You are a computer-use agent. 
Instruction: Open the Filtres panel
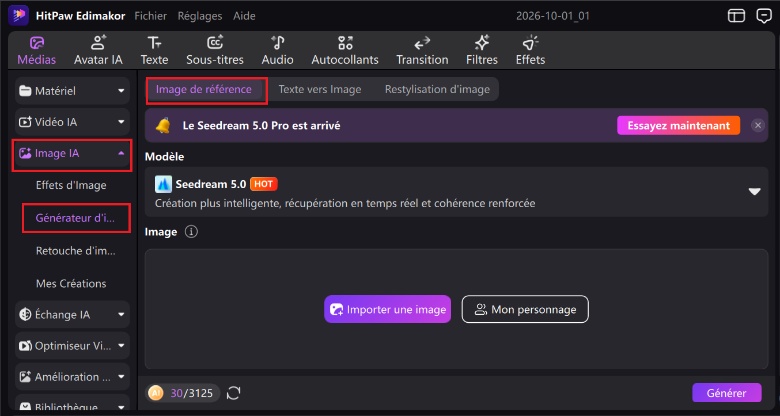pyautogui.click(x=482, y=51)
